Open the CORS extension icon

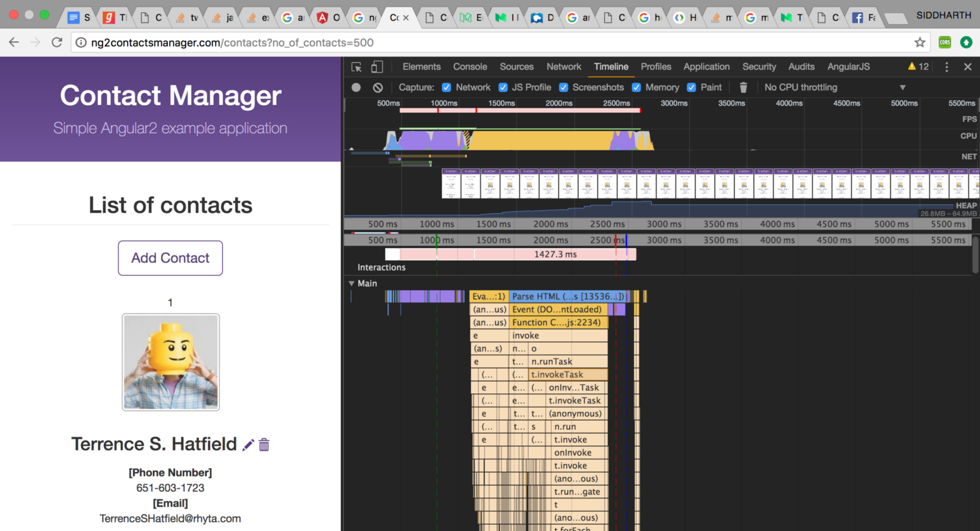945,42
